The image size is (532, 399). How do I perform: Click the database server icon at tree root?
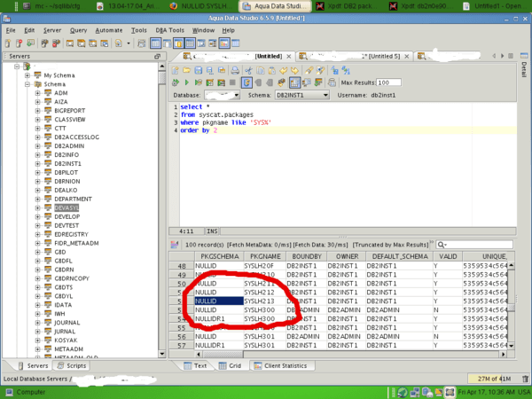27,66
